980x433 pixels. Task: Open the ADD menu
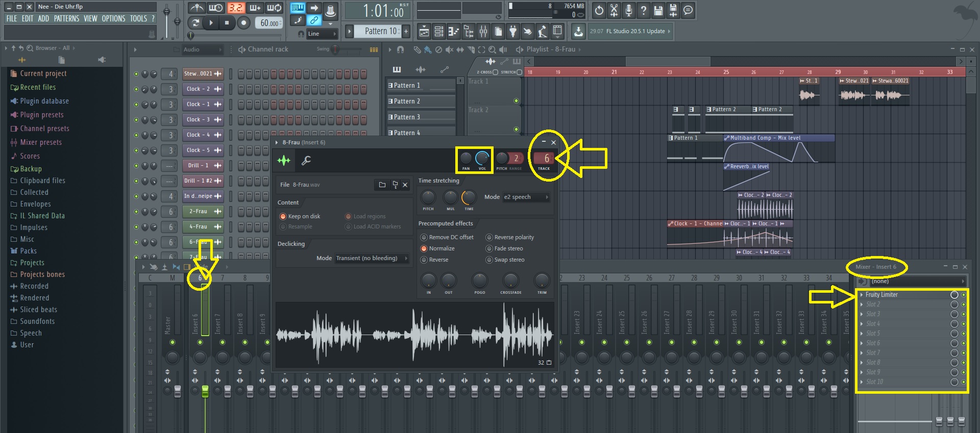point(43,18)
